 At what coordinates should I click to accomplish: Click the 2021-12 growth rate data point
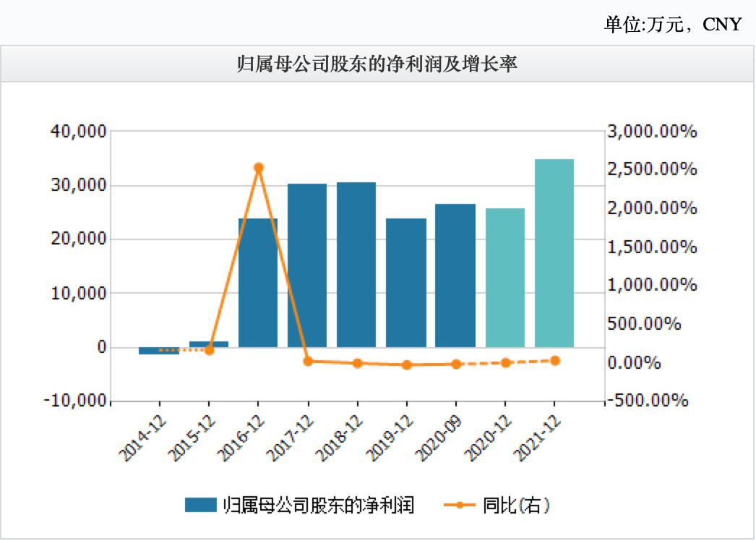(554, 360)
